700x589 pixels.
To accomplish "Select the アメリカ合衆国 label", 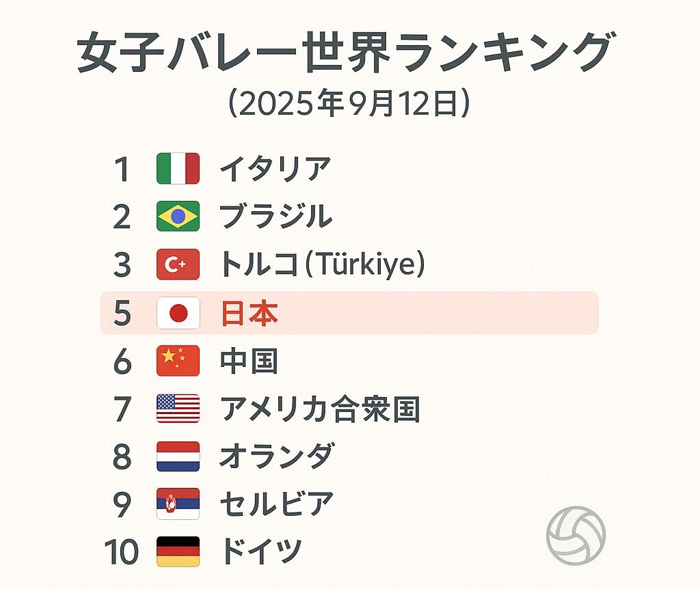I will [x=319, y=409].
